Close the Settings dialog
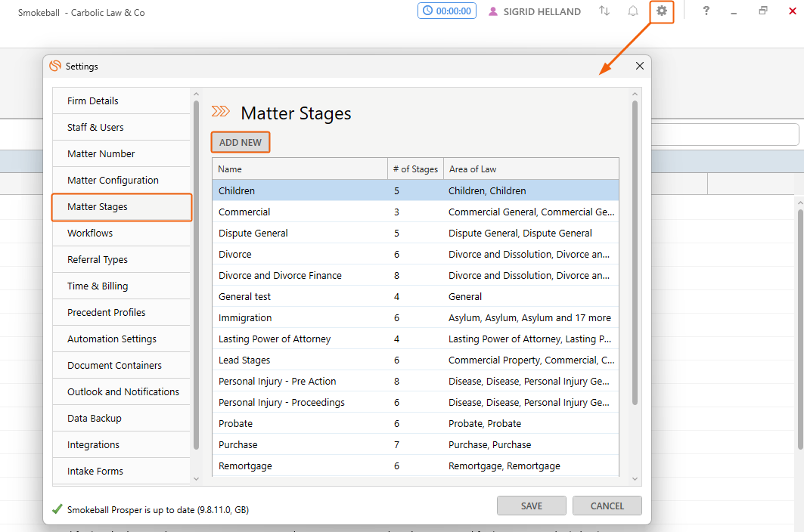The width and height of the screenshot is (804, 532). 639,66
